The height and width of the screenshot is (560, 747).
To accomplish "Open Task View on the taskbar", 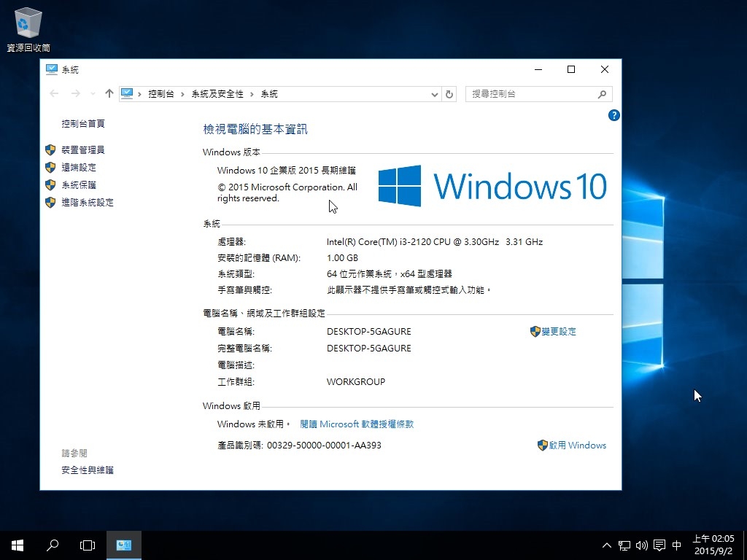I will click(x=88, y=545).
